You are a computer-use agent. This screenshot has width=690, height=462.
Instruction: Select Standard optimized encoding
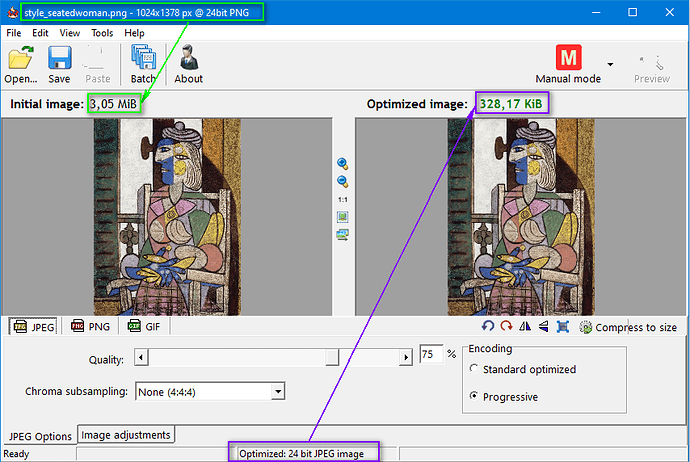click(522, 369)
